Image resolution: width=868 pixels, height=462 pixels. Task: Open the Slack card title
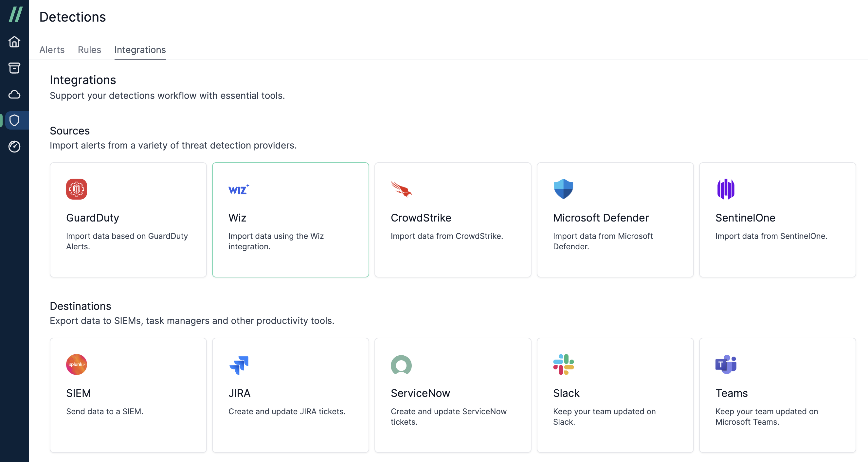[x=566, y=393]
